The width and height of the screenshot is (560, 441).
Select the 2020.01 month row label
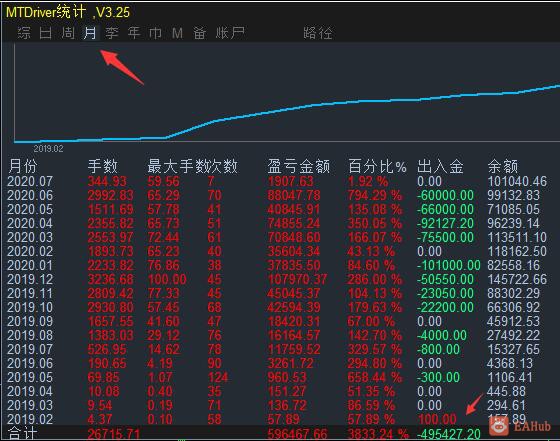[x=30, y=265]
